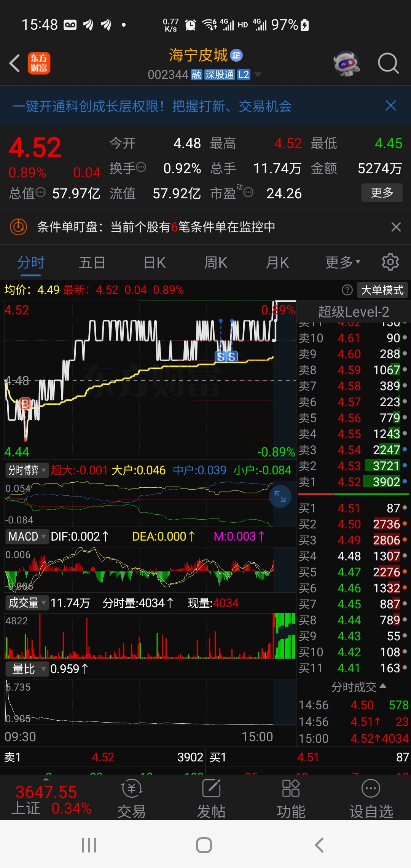The width and height of the screenshot is (411, 868).
Task: Tap bottom bar 买1 4.51 quote
Action: tap(308, 757)
